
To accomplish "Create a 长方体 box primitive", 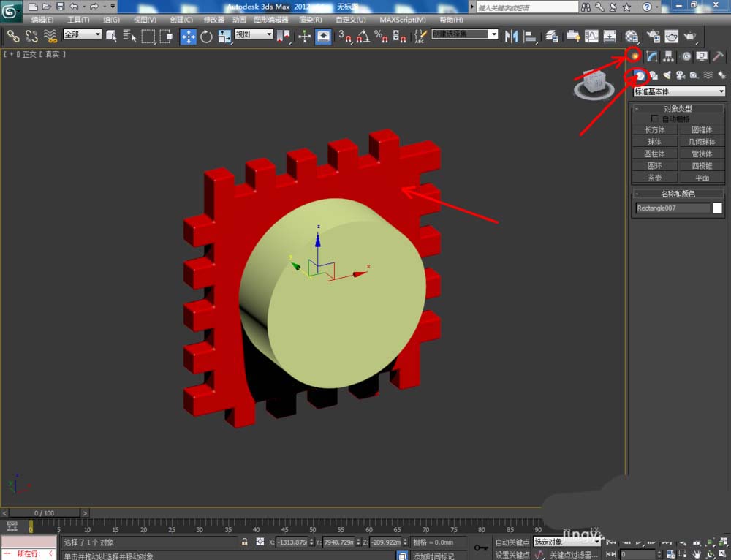I will 654,130.
